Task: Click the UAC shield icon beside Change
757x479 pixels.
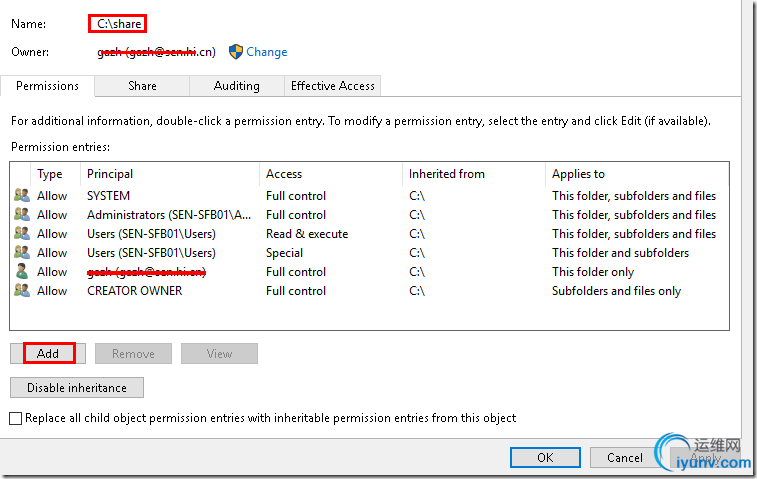Action: coord(236,52)
